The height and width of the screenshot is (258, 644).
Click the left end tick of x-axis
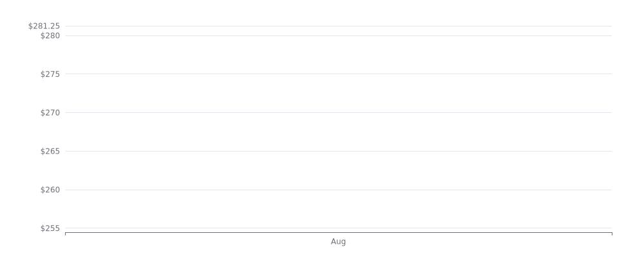click(65, 233)
